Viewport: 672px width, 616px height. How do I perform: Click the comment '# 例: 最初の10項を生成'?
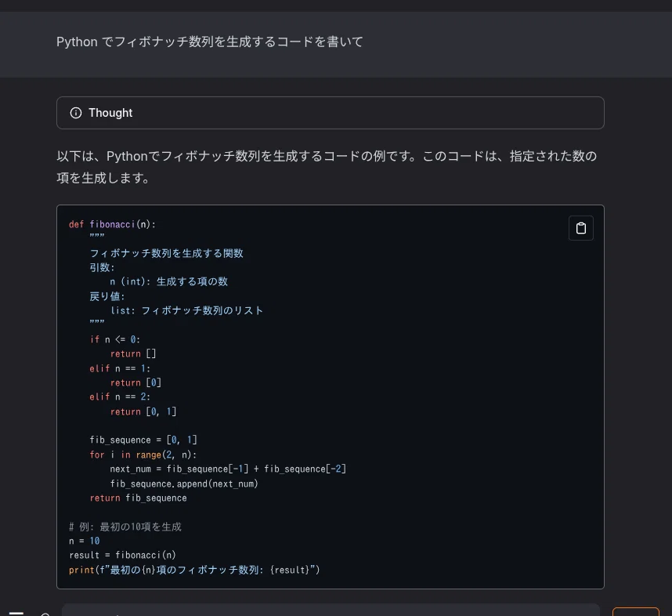point(125,527)
